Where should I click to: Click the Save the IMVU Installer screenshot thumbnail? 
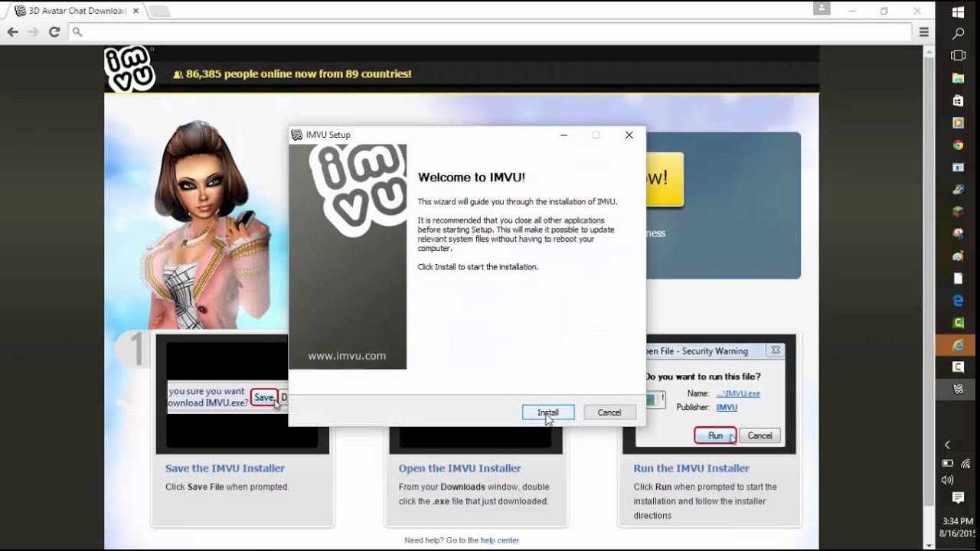(243, 394)
